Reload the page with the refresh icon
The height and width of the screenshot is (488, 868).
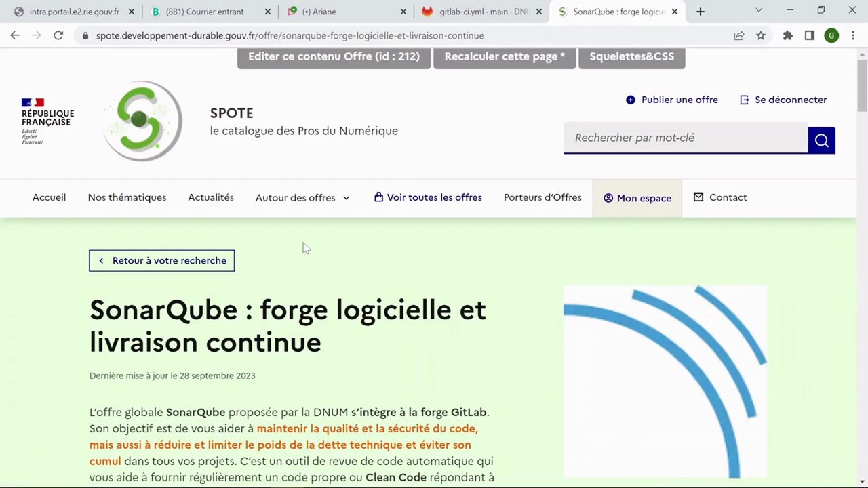tap(58, 35)
